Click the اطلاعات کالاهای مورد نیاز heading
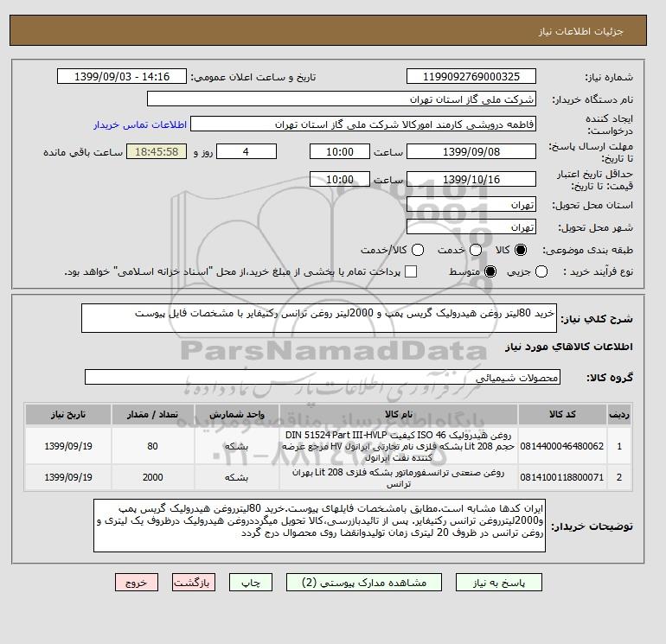Viewport: 666px width, 644px height. [569, 347]
